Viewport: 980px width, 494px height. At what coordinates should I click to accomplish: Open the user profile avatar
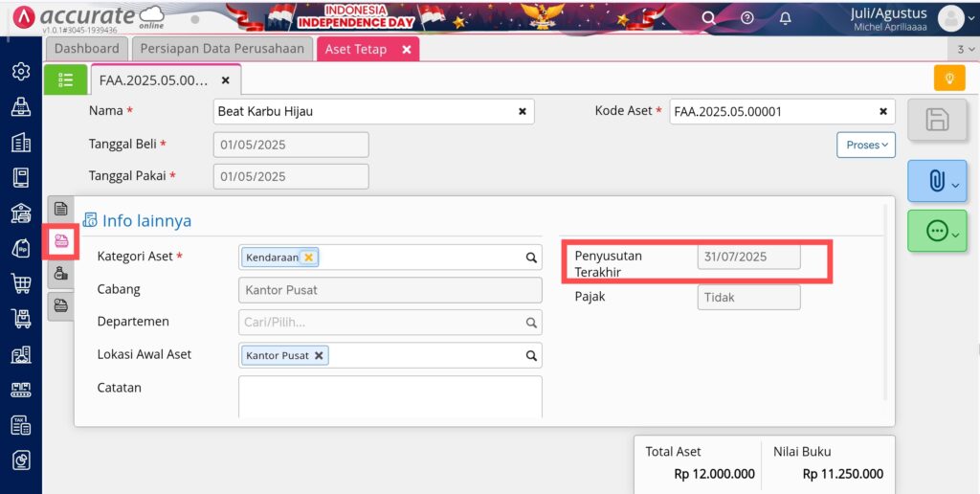pos(951,19)
